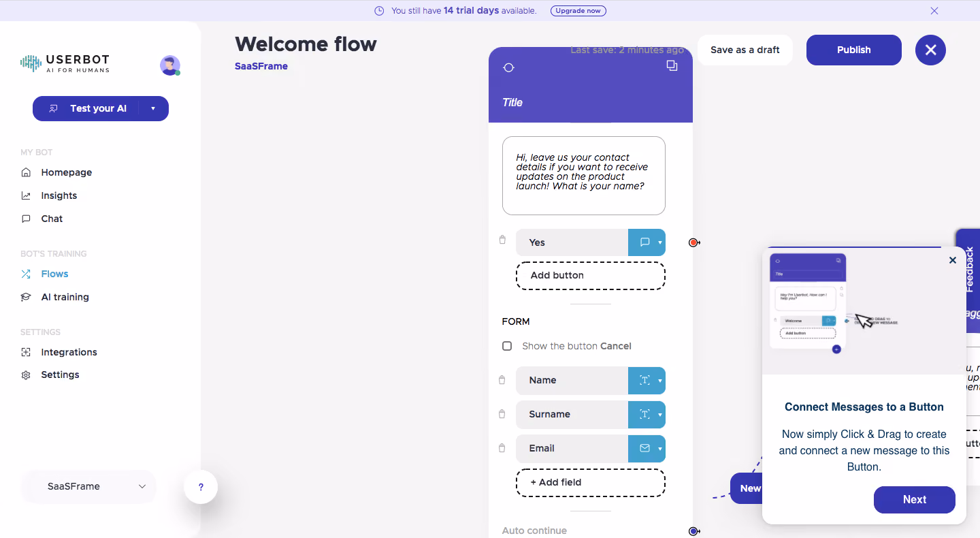980x538 pixels.
Task: Click the red connector next to Yes
Action: point(693,242)
